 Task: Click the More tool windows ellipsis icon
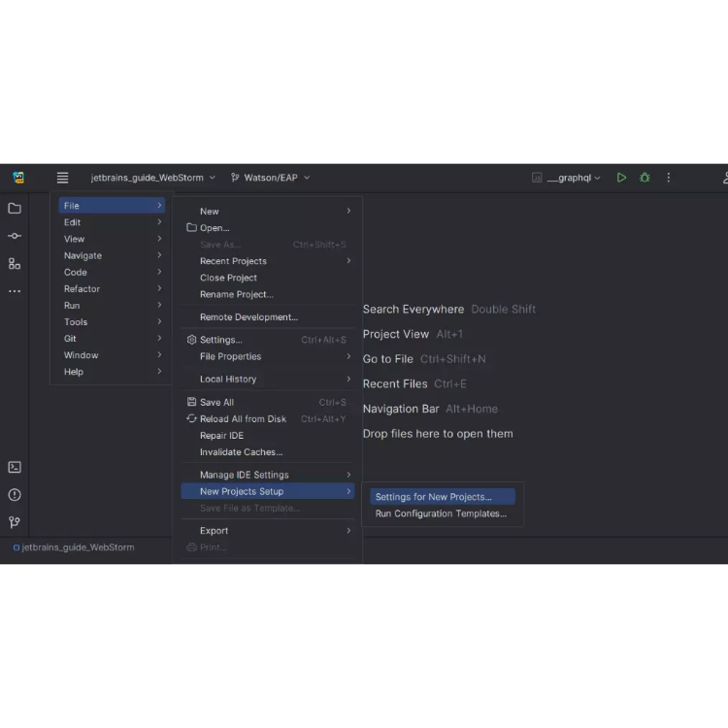tap(15, 291)
